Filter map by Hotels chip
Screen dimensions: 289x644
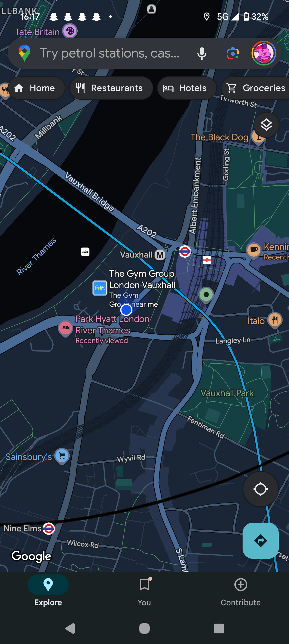(187, 88)
